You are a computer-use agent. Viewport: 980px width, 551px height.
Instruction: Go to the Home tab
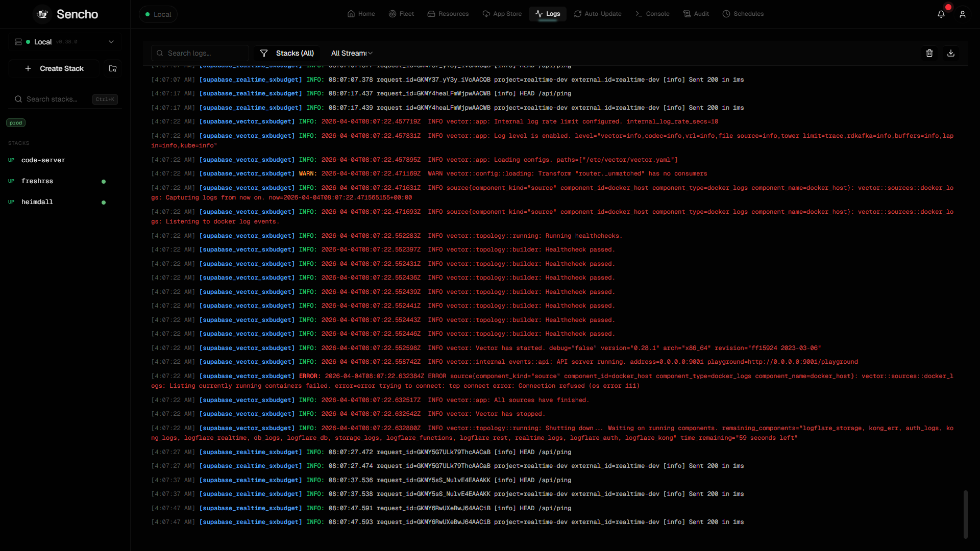point(361,14)
